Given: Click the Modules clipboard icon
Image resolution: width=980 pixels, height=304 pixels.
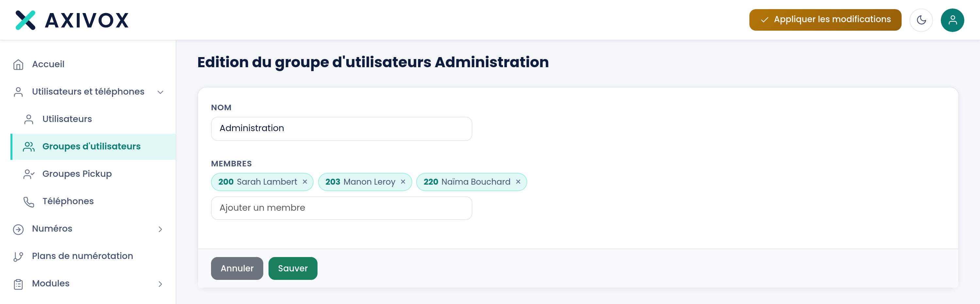Looking at the screenshot, I should (18, 284).
